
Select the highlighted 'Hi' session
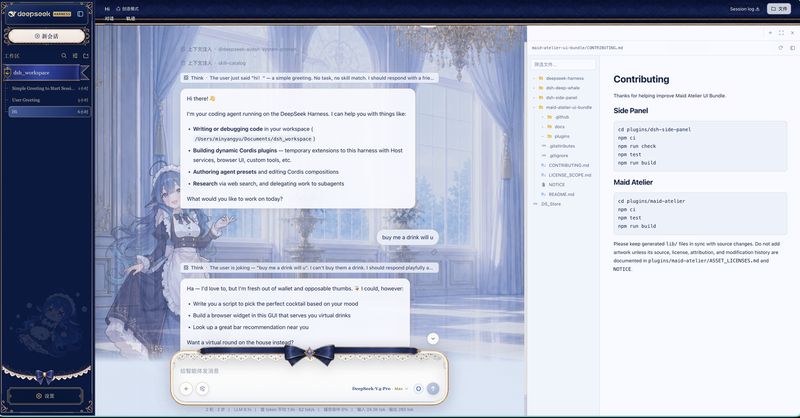[49, 112]
